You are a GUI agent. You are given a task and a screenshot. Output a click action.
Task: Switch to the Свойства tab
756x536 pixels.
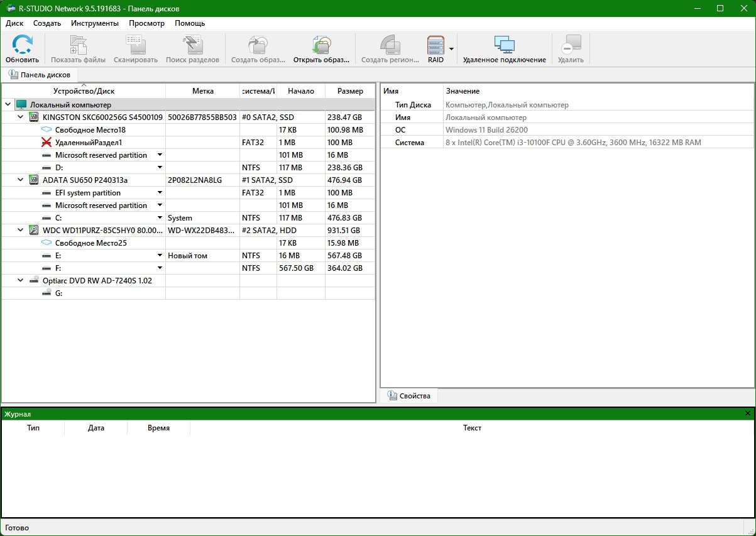(409, 396)
